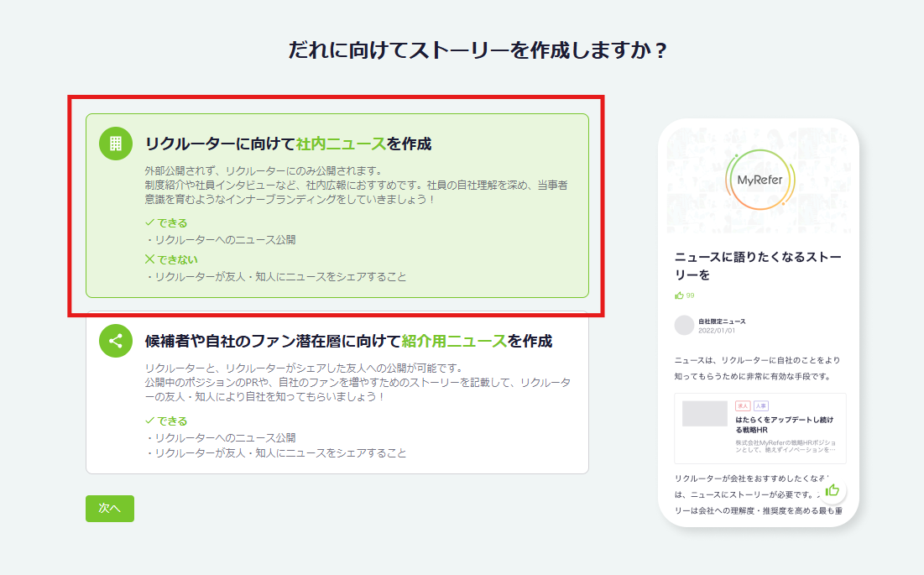
Task: Click the だれに向けてストーリーを作成しますか？ page heading
Action: coord(478,50)
